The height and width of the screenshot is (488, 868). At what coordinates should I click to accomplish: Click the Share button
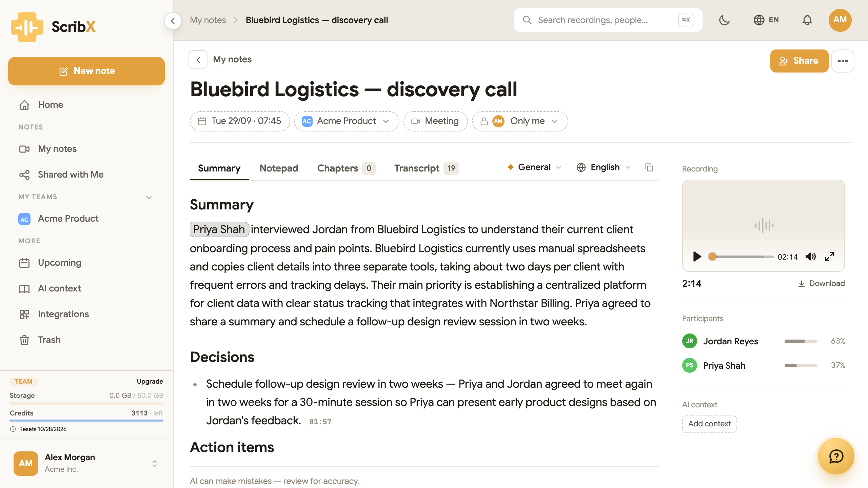(x=799, y=61)
